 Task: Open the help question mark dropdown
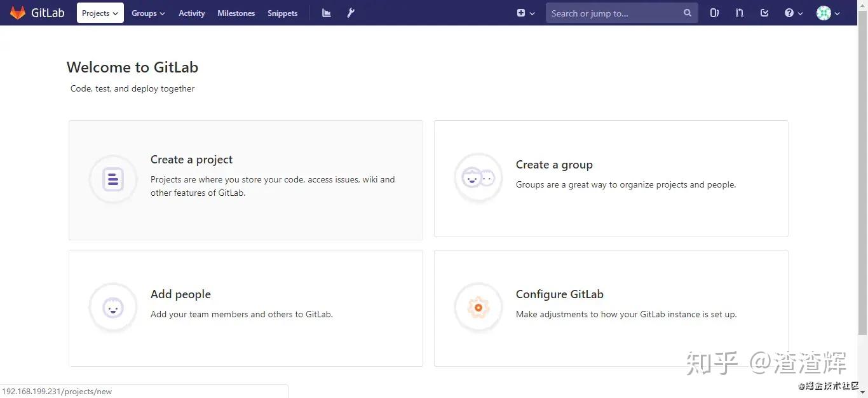(793, 13)
